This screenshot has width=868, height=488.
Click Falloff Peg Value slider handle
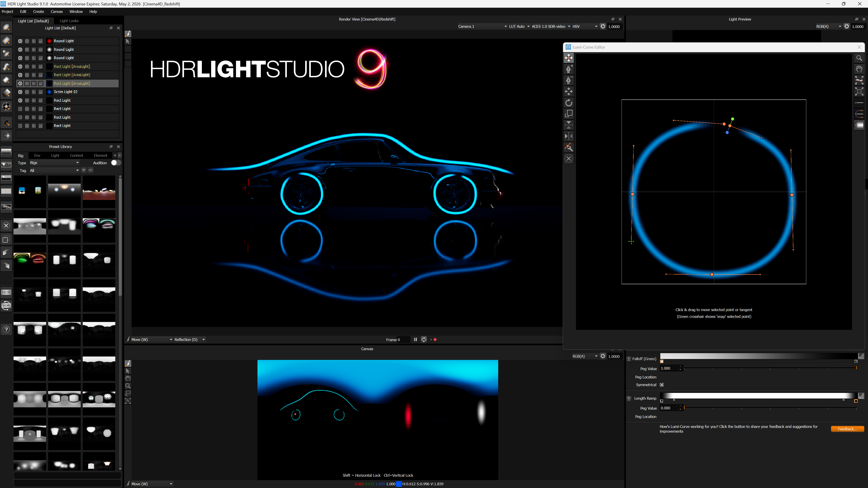856,368
